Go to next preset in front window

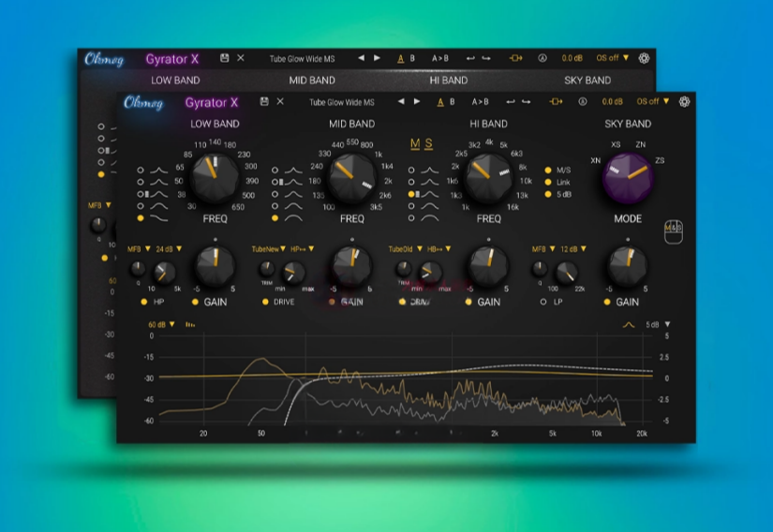tap(417, 101)
